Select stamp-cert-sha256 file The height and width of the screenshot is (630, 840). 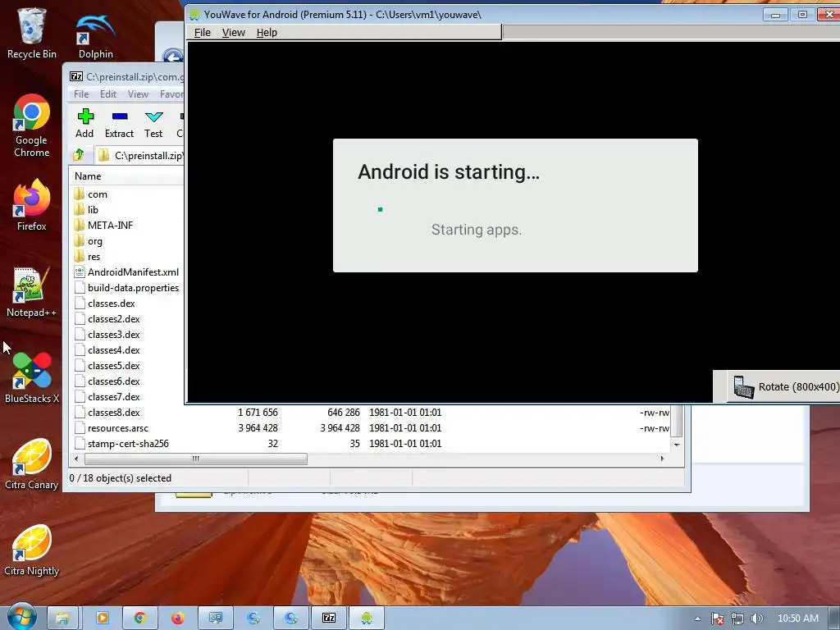[x=128, y=444]
